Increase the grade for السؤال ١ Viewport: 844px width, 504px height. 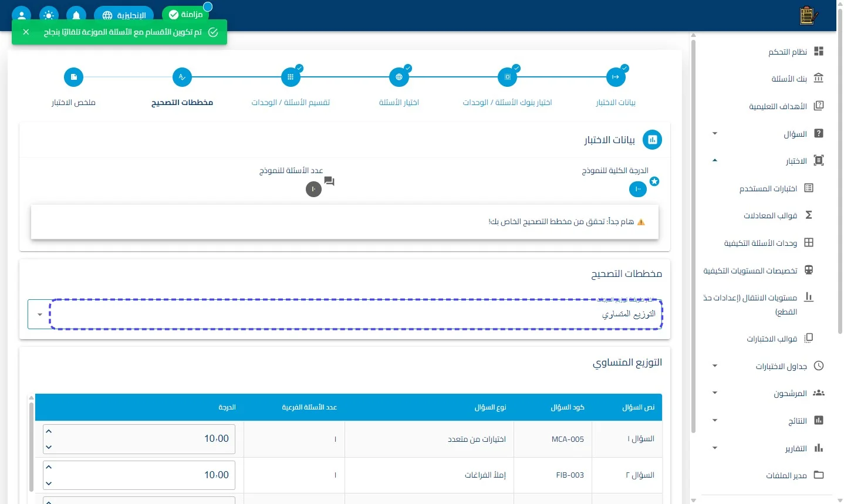pyautogui.click(x=49, y=431)
